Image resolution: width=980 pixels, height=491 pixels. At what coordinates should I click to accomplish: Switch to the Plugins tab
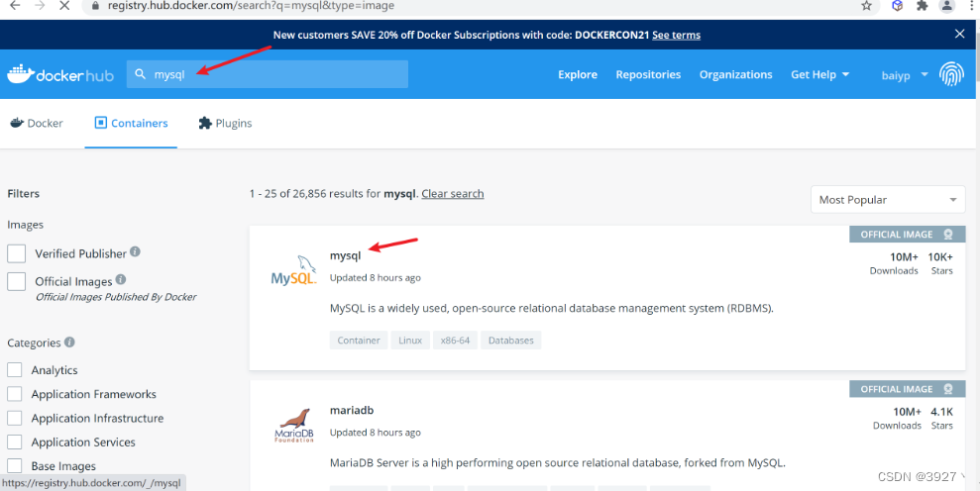[225, 123]
